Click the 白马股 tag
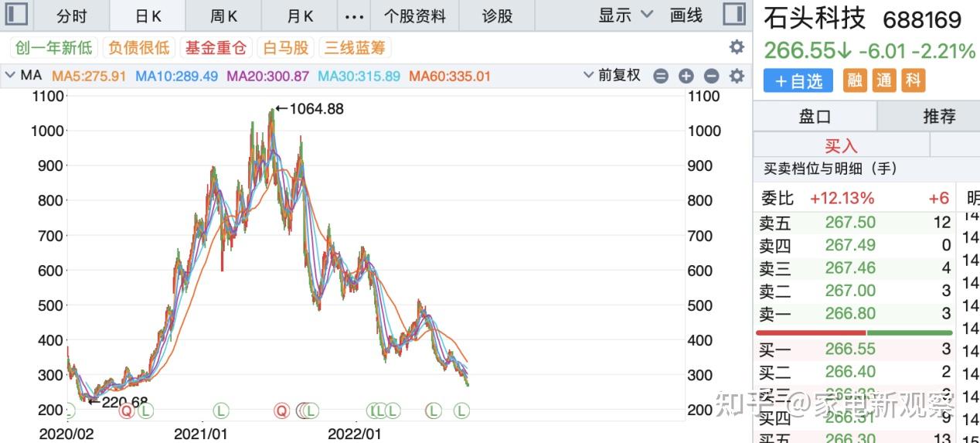 [285, 48]
